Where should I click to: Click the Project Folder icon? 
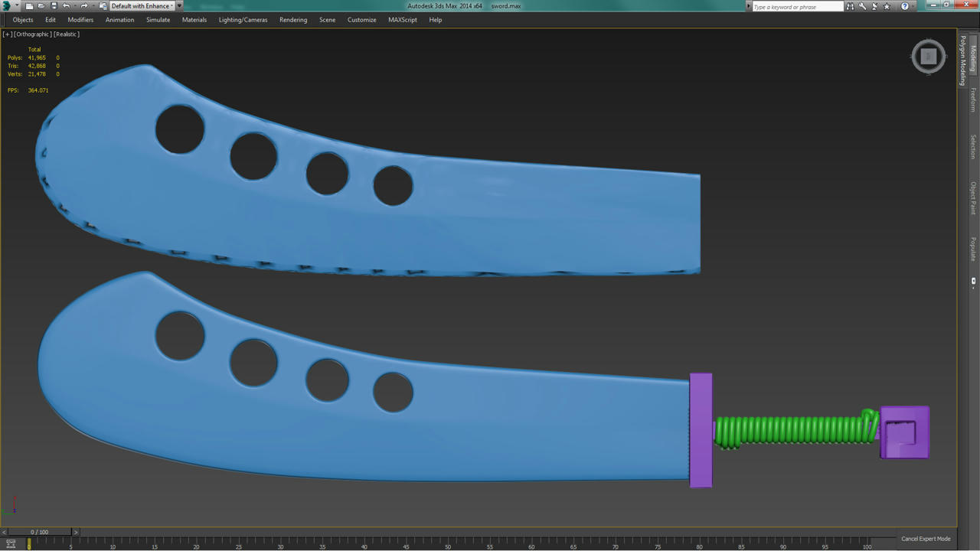coord(103,6)
